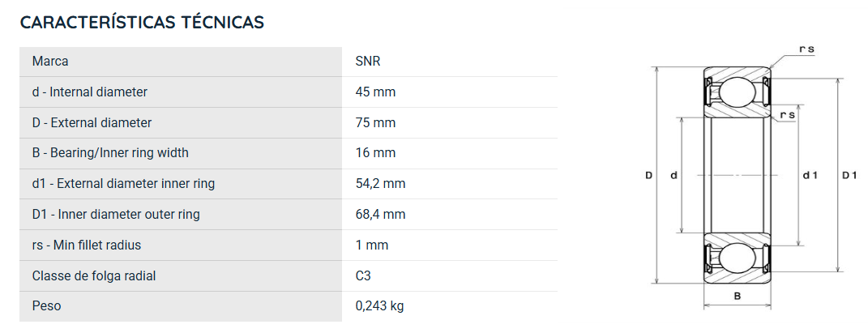Select d1 - External diameter inner ring label

point(123,184)
